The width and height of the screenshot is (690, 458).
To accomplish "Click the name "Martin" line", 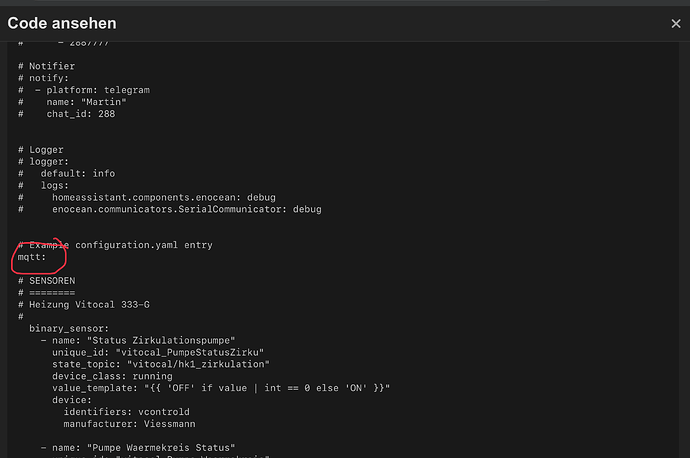I will [72, 102].
